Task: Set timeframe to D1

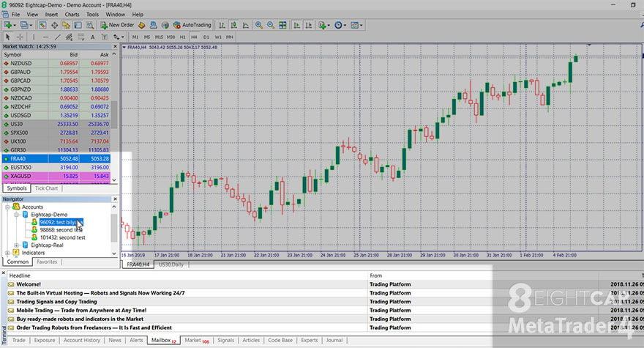Action: (x=206, y=37)
